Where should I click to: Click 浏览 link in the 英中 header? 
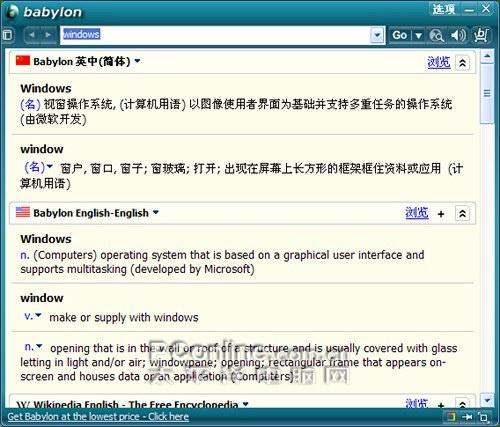point(439,62)
